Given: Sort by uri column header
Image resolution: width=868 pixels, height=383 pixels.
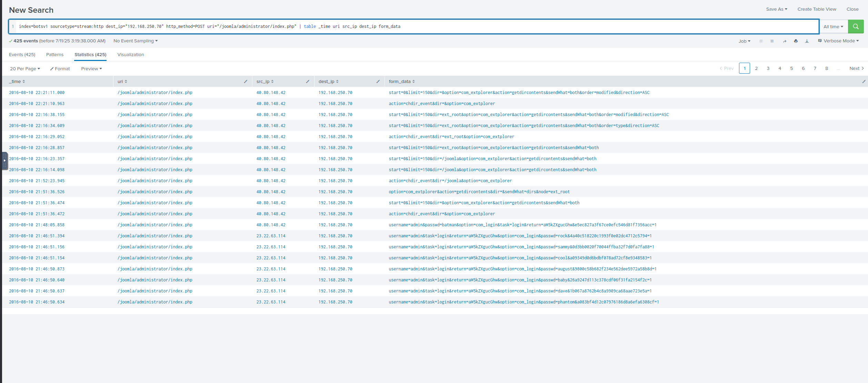Looking at the screenshot, I should (122, 82).
